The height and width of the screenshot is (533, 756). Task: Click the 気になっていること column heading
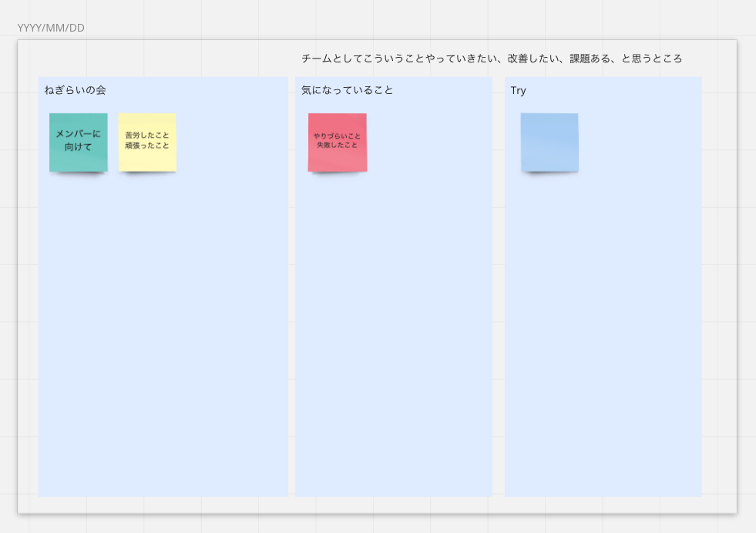[x=347, y=90]
